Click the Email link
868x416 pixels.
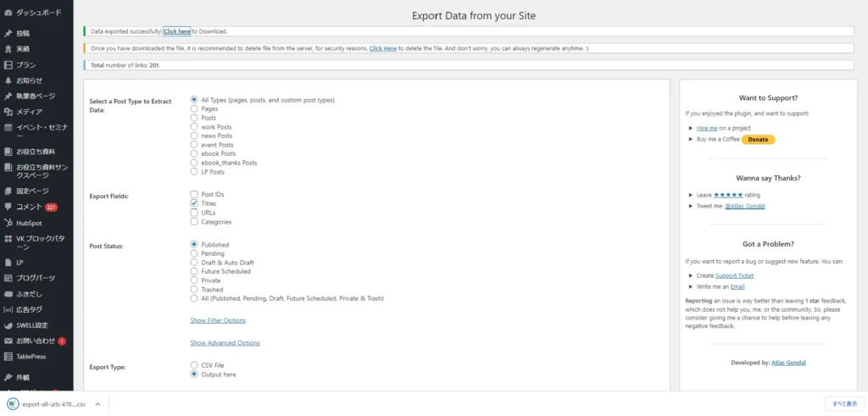point(737,286)
